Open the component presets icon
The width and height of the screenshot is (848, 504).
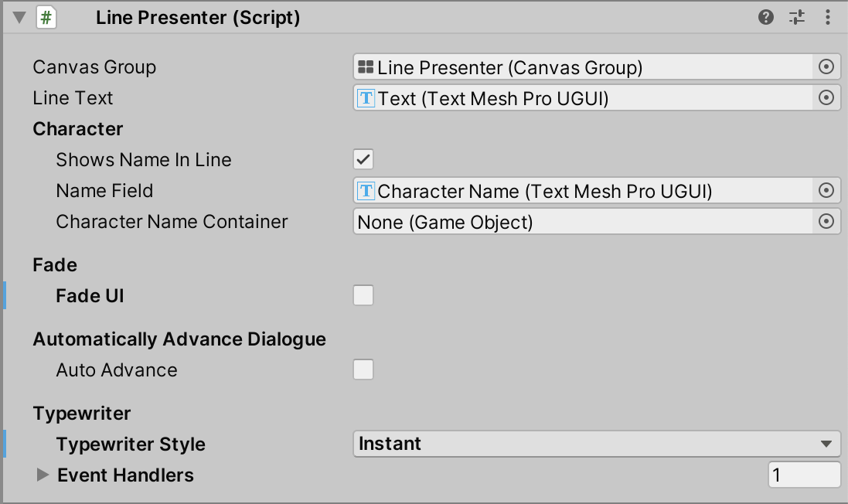tap(797, 17)
